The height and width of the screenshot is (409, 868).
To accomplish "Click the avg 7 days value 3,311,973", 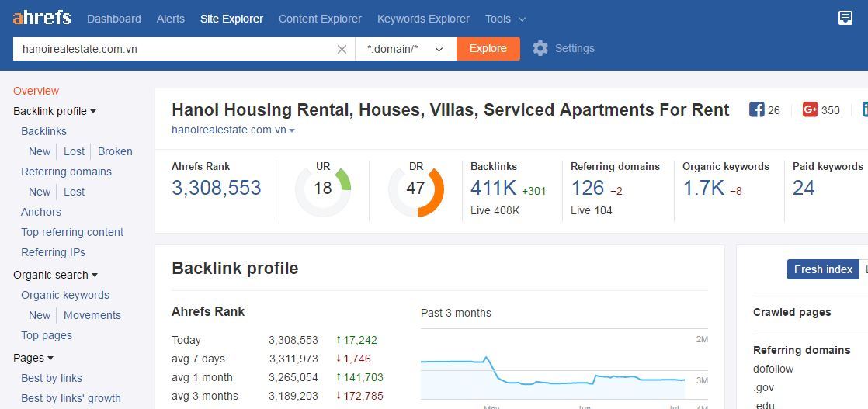I will tap(293, 359).
